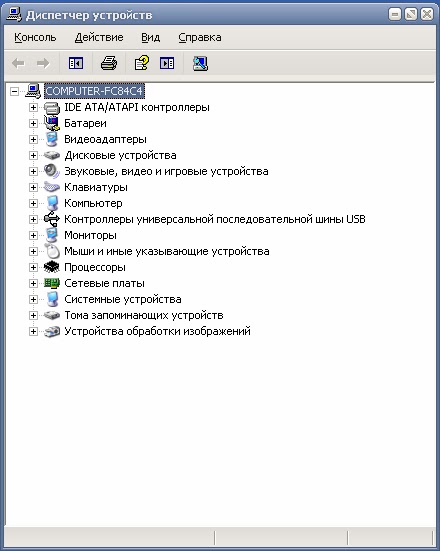Expand the Видеоадаптеры node
This screenshot has width=440, height=551.
click(33, 139)
